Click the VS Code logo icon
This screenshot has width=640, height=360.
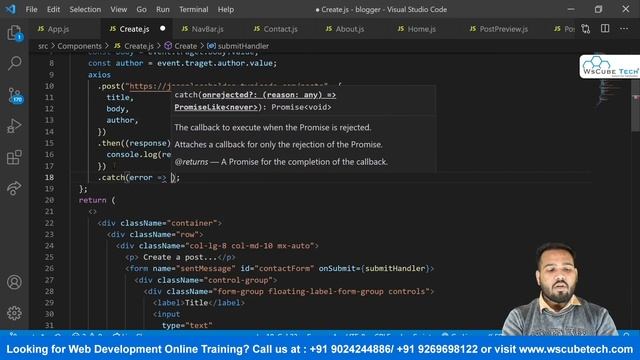point(10,9)
